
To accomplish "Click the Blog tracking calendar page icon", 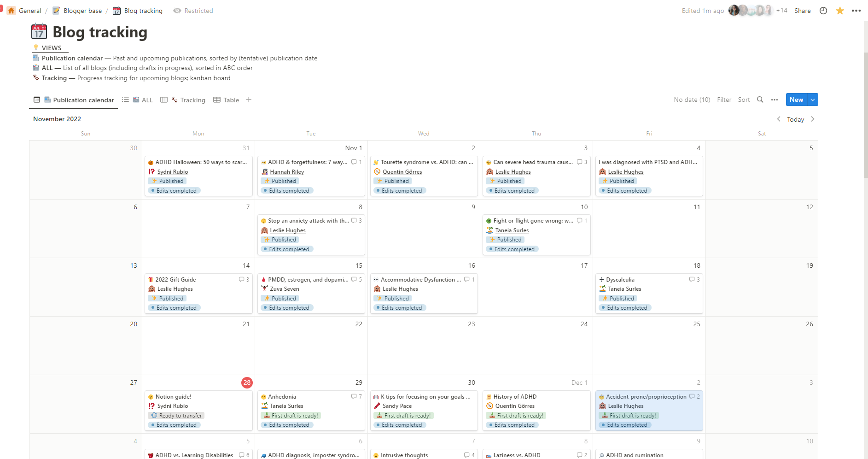I will coord(39,32).
